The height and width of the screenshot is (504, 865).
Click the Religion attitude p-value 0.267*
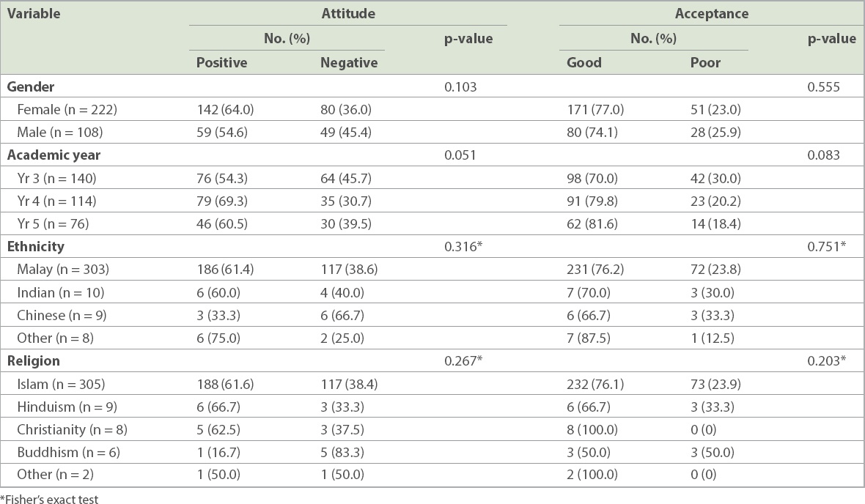coord(463,360)
